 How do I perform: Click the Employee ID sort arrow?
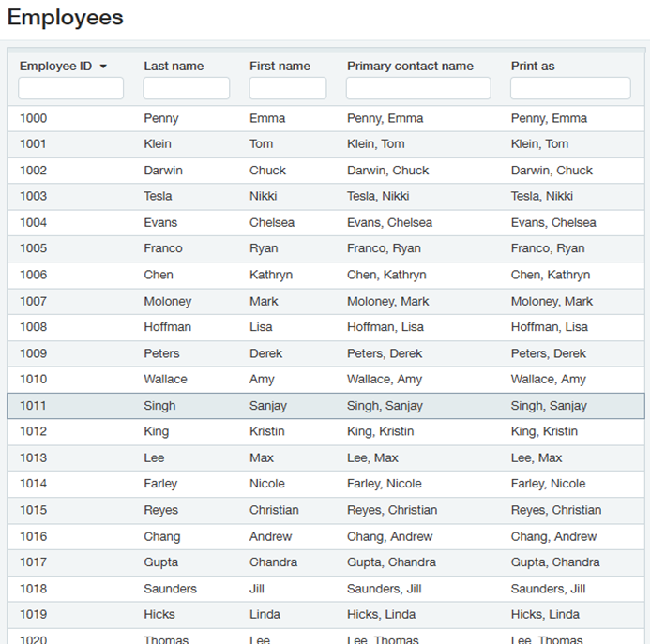tap(103, 67)
